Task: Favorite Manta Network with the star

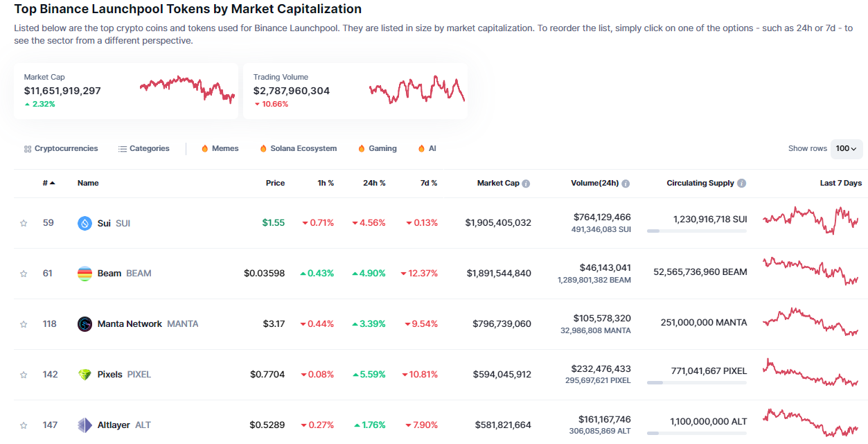Action: 24,324
